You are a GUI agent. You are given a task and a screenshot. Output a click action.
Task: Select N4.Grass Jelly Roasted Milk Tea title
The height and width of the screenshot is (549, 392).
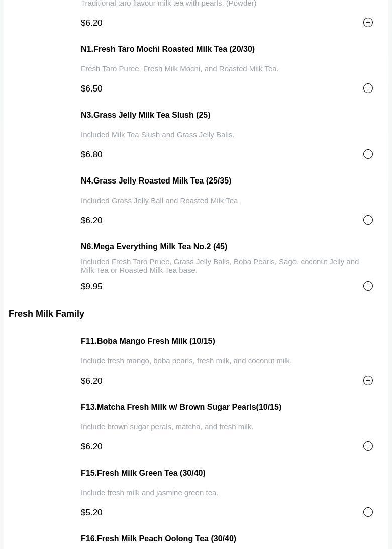[156, 181]
